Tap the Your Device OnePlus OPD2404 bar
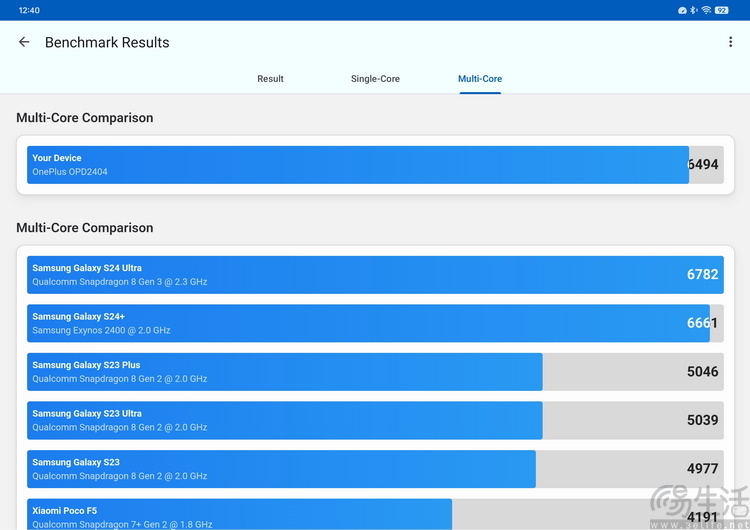Image resolution: width=750 pixels, height=530 pixels. (x=375, y=165)
